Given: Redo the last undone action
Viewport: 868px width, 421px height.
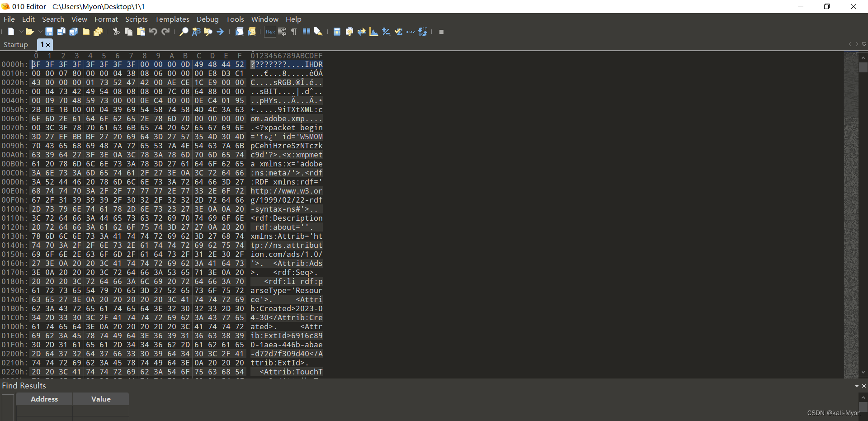Looking at the screenshot, I should (166, 32).
